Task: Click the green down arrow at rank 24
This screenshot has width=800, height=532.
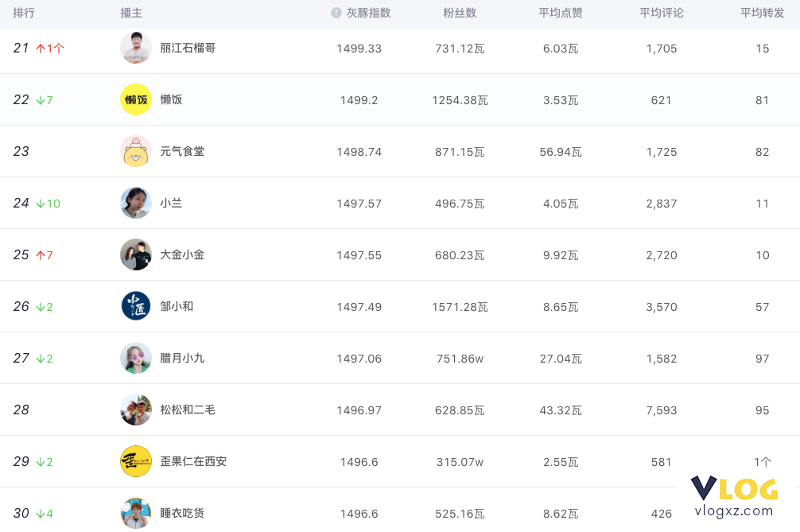Action: click(41, 204)
